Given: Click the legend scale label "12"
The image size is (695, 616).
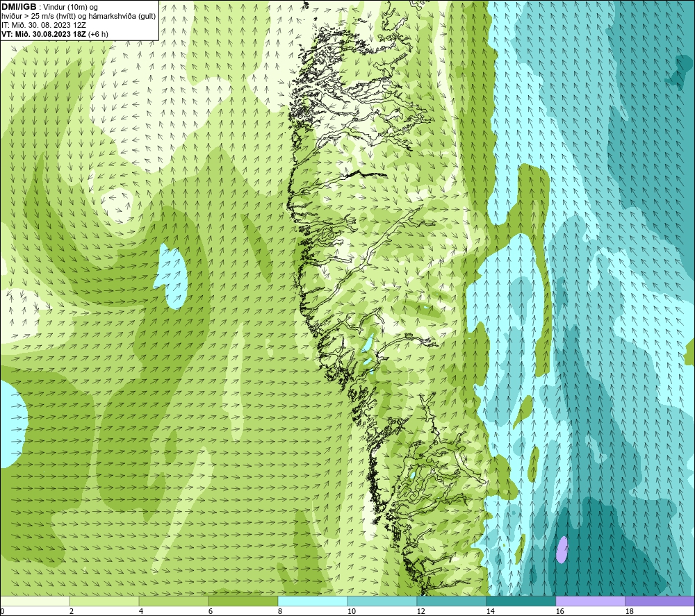Looking at the screenshot, I should point(420,612).
